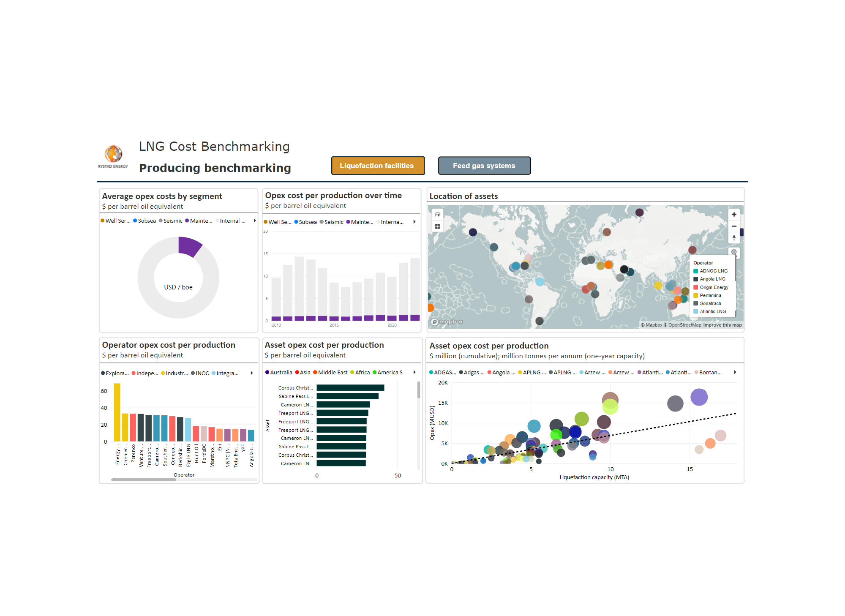This screenshot has height=616, width=845.
Task: Click the rectangle select tool on map
Action: [438, 226]
